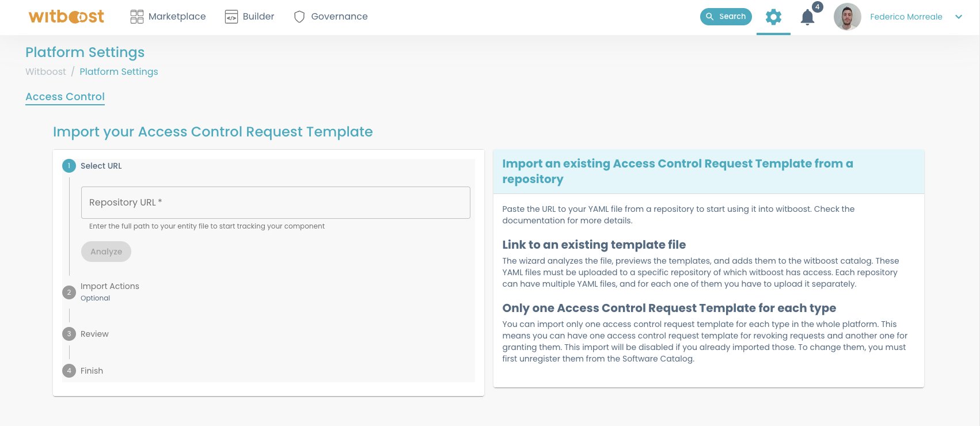Click the Witboost logo
Screen dimensions: 980x426
point(66,17)
